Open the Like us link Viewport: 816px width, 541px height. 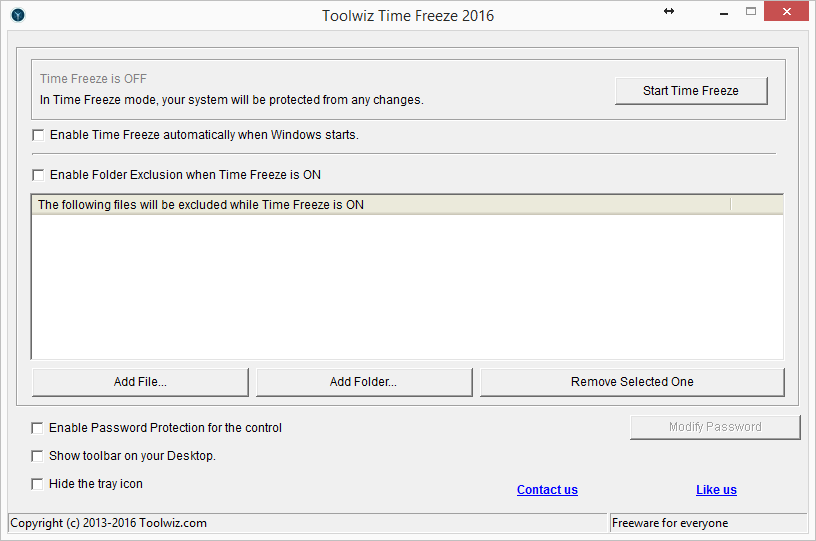coord(716,490)
